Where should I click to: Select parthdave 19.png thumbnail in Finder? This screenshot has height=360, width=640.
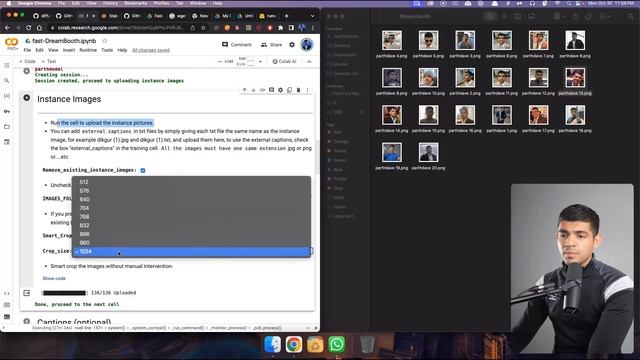coord(392,152)
